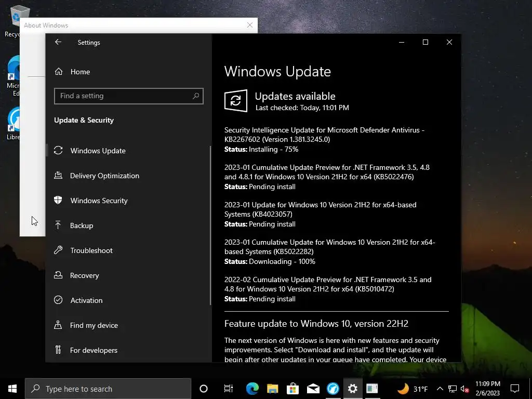Click the Find my device icon
The width and height of the screenshot is (532, 399).
pos(58,325)
